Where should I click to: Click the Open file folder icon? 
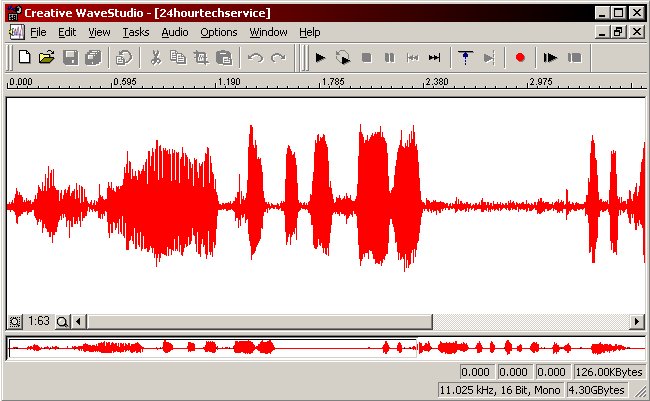point(46,58)
